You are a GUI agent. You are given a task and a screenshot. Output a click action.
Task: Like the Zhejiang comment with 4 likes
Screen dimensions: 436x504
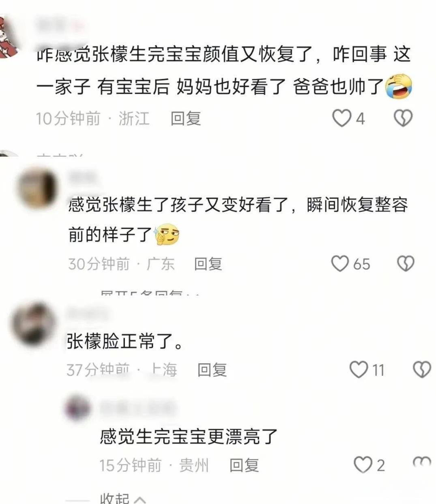pyautogui.click(x=341, y=118)
